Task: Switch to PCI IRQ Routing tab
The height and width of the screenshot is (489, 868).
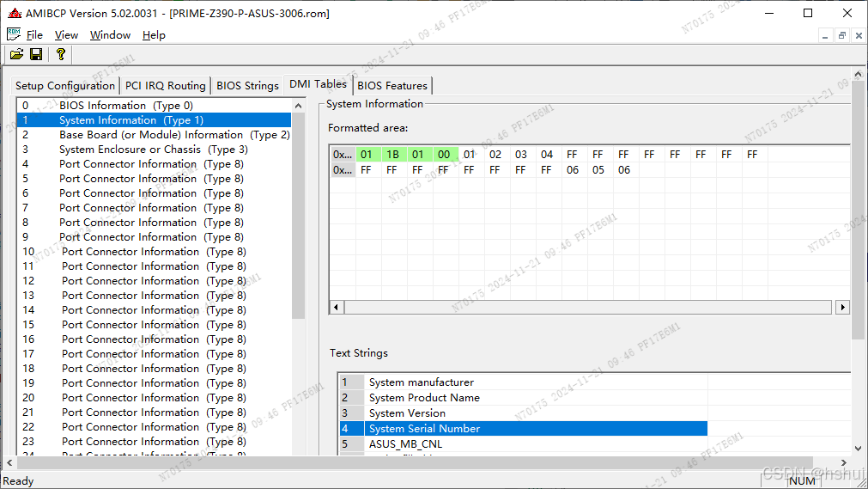Action: pos(165,85)
